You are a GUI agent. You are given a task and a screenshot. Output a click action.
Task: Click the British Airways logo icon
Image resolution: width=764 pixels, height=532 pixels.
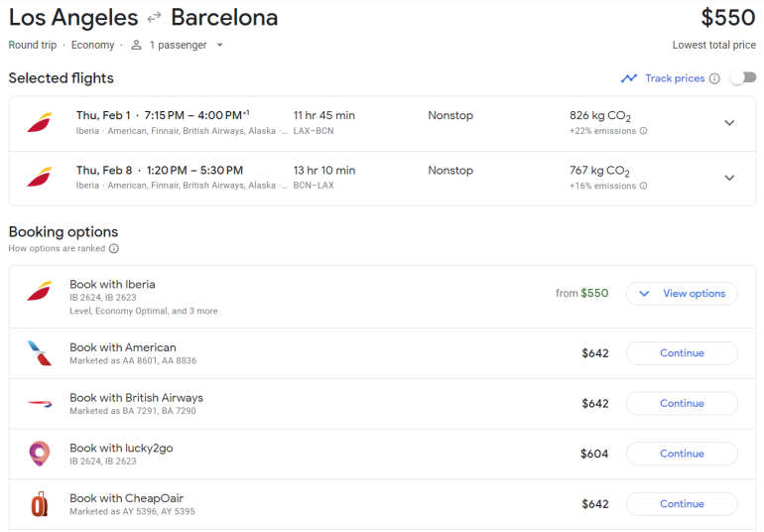[x=39, y=403]
